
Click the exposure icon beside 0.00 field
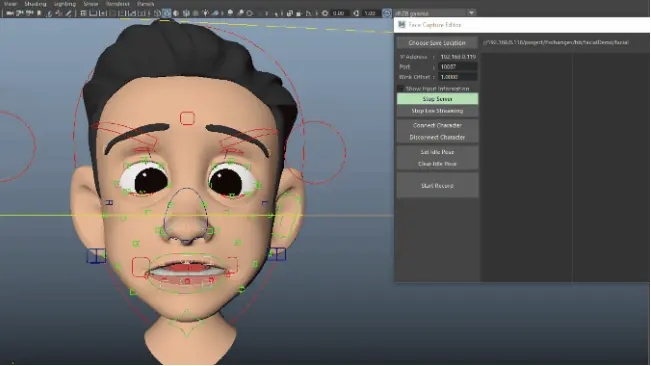(x=325, y=13)
